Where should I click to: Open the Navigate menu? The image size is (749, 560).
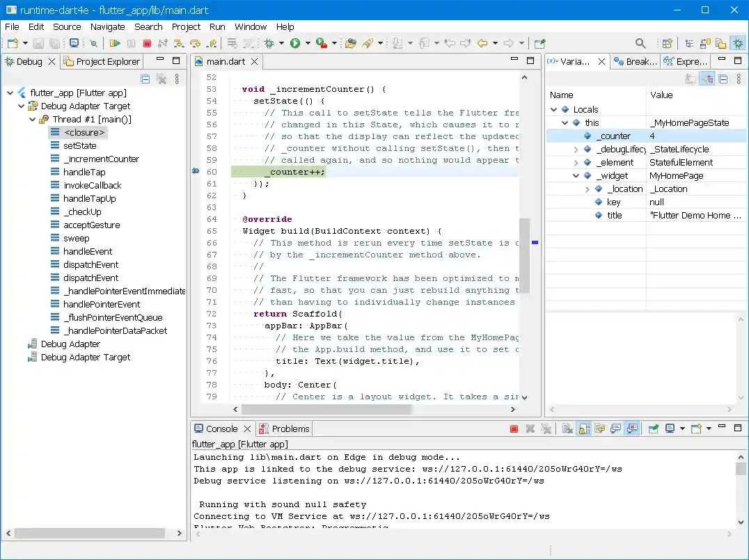point(107,26)
